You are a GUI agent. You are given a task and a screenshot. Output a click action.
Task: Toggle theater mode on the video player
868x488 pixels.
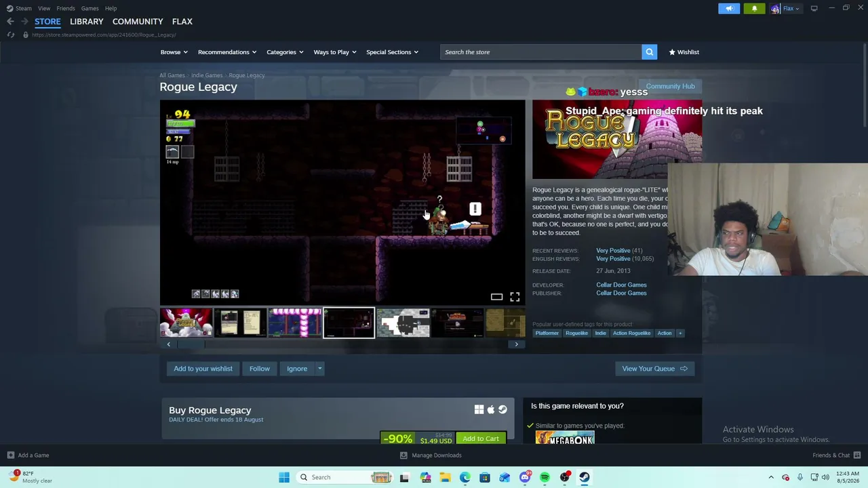pos(496,297)
